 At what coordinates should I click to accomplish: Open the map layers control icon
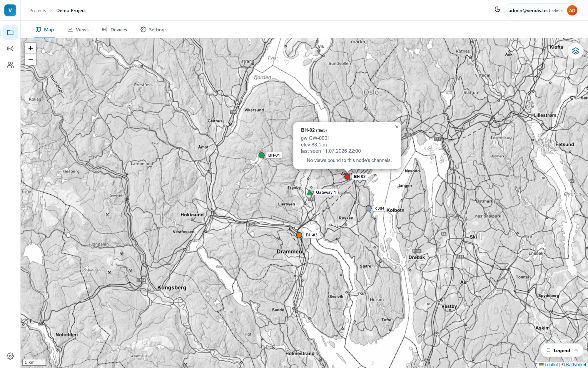(575, 51)
